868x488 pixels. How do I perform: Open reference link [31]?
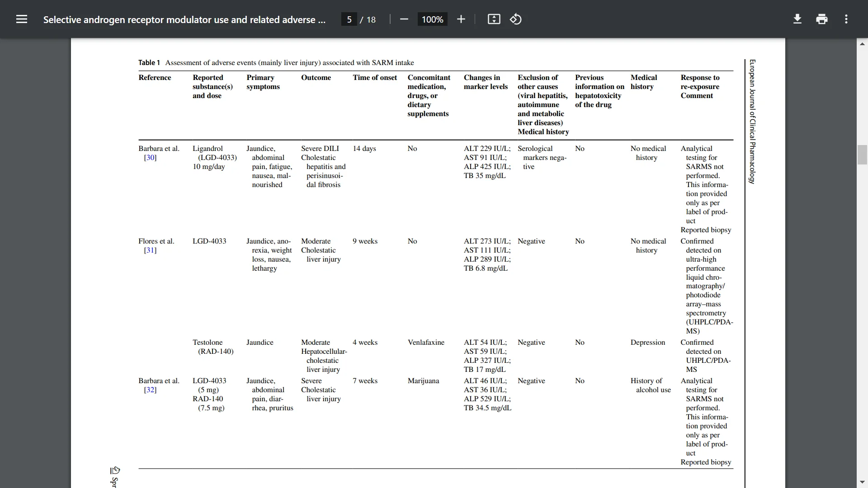point(150,250)
